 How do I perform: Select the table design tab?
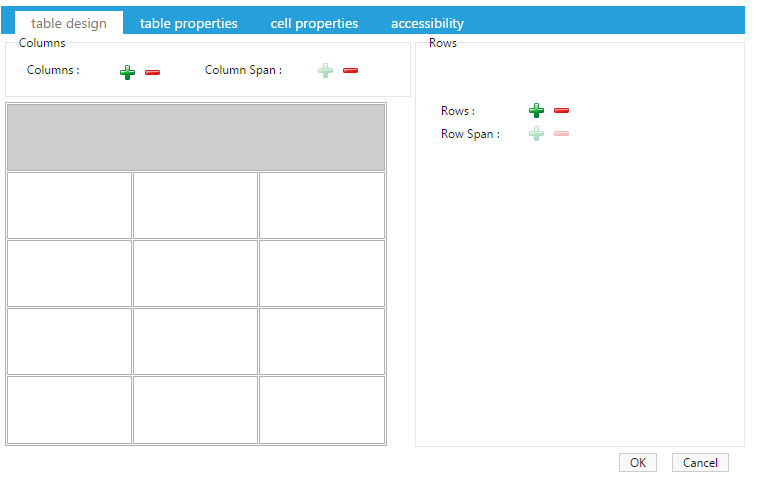[69, 23]
